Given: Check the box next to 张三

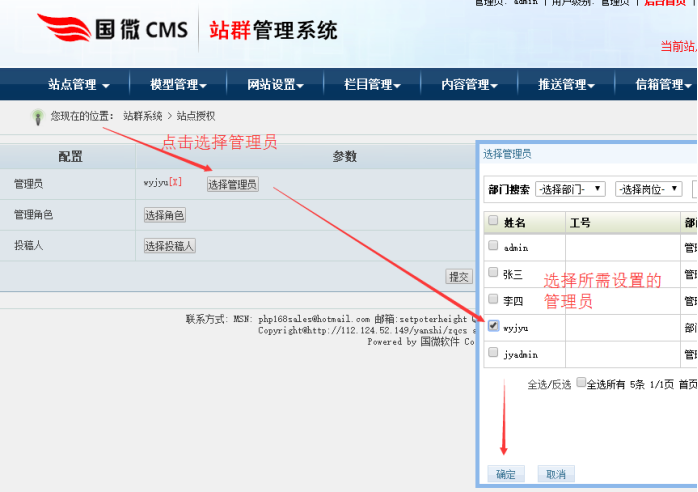Looking at the screenshot, I should click(x=493, y=272).
